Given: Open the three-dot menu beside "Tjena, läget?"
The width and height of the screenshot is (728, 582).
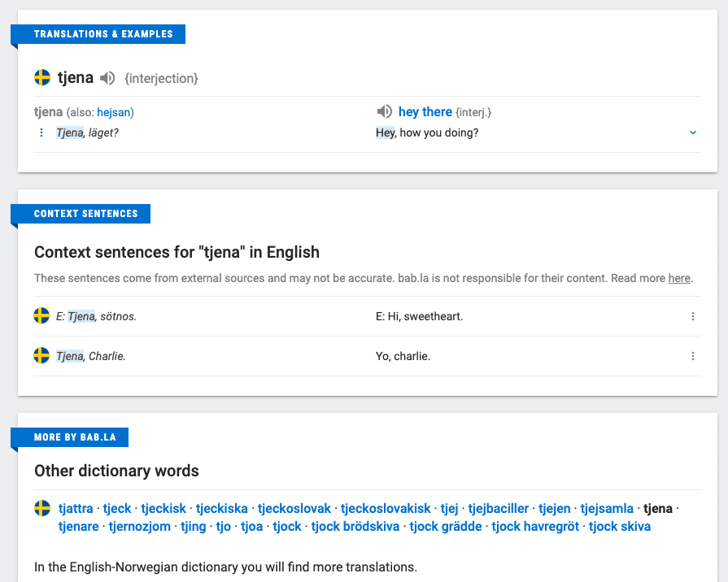Looking at the screenshot, I should (x=41, y=132).
